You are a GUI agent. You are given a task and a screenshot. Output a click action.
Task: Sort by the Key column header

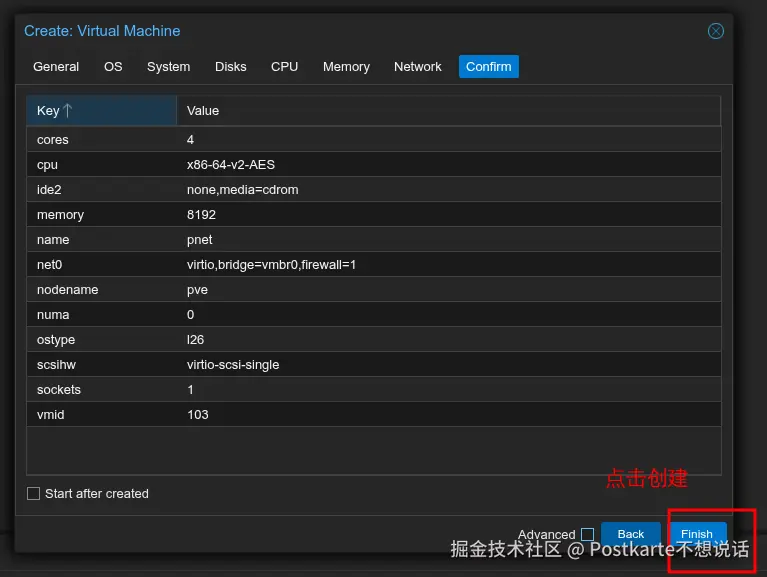click(x=101, y=111)
